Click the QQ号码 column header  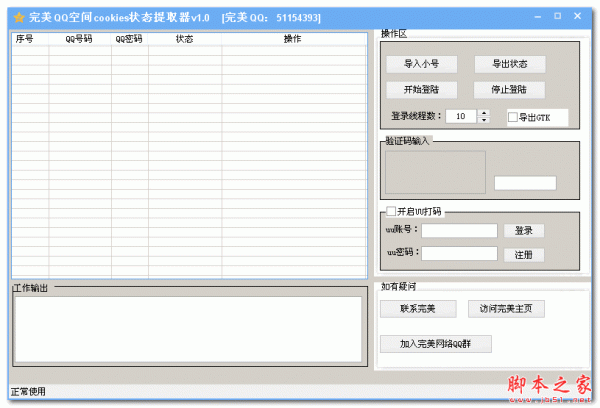pyautogui.click(x=80, y=39)
